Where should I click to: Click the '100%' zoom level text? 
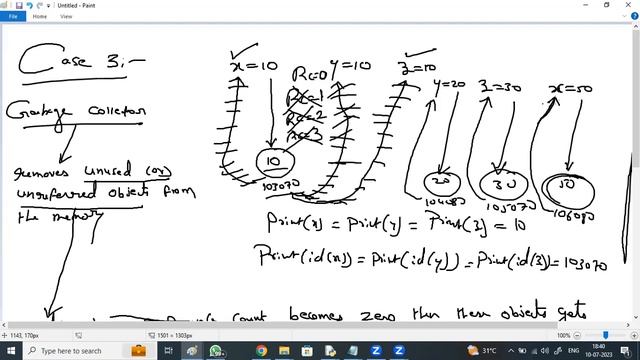(563, 335)
